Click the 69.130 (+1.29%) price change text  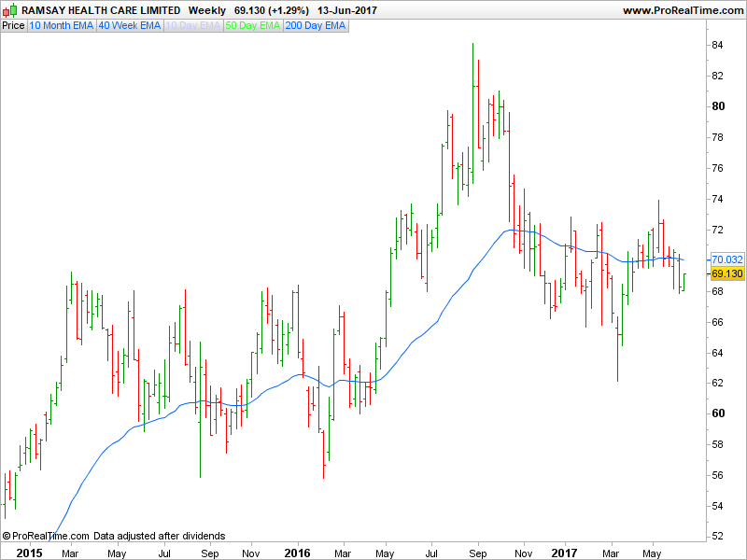point(271,10)
